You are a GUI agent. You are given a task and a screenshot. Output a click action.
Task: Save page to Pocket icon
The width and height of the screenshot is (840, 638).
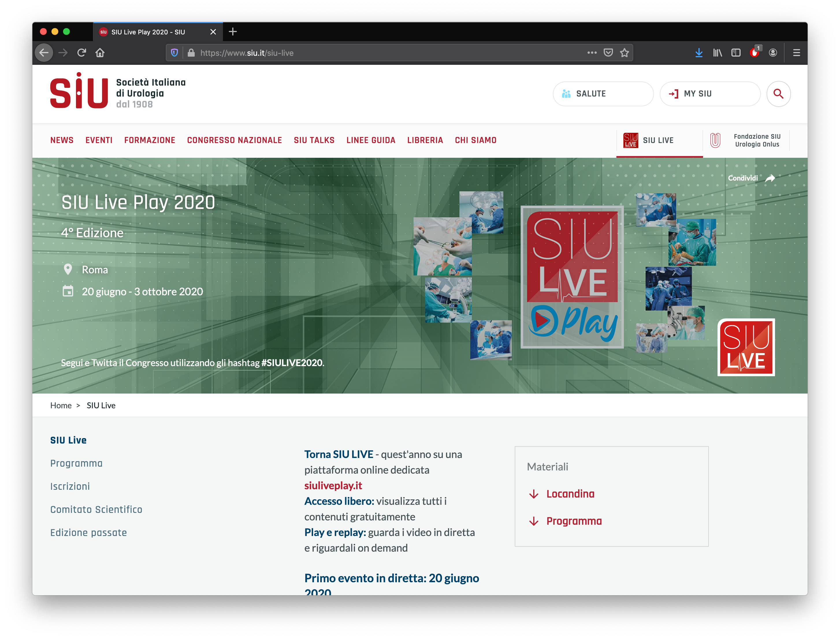608,53
